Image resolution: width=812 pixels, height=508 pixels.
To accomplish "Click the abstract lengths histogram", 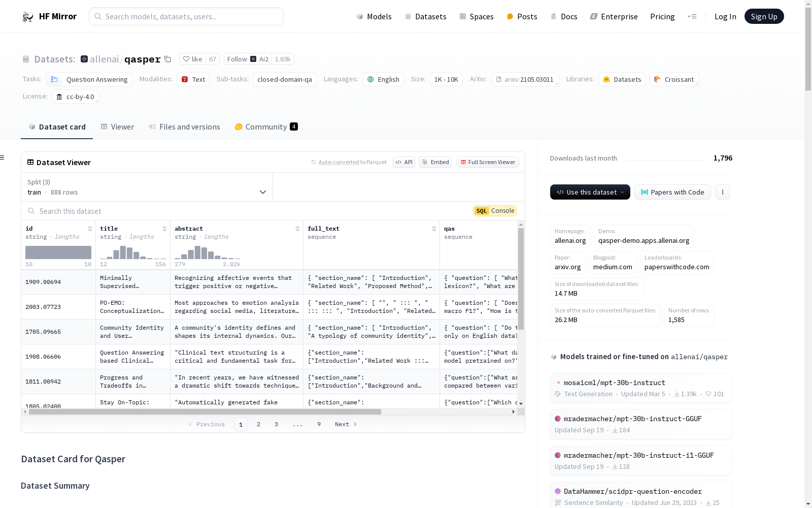I will click(x=208, y=252).
